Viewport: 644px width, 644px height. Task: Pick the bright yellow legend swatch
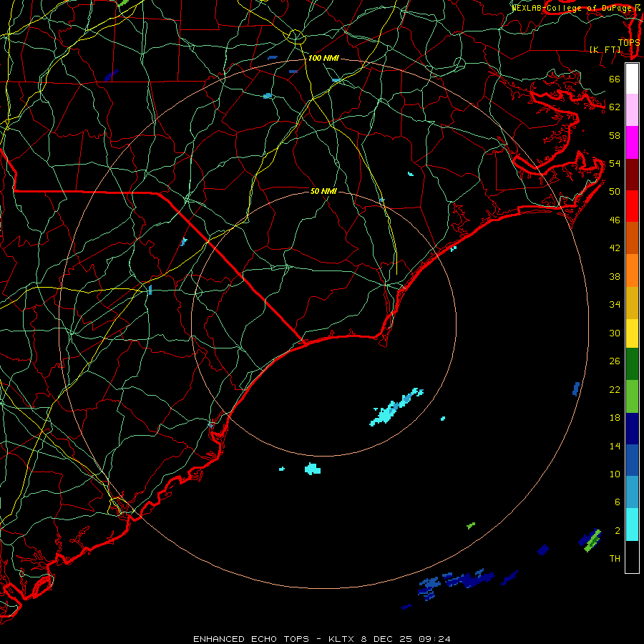(x=632, y=333)
